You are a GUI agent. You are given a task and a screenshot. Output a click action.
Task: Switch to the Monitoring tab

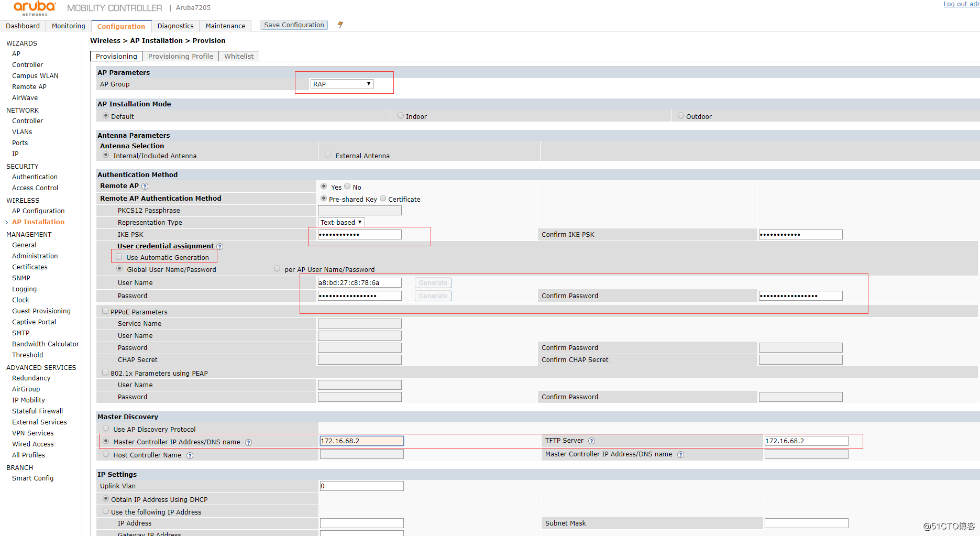click(68, 26)
